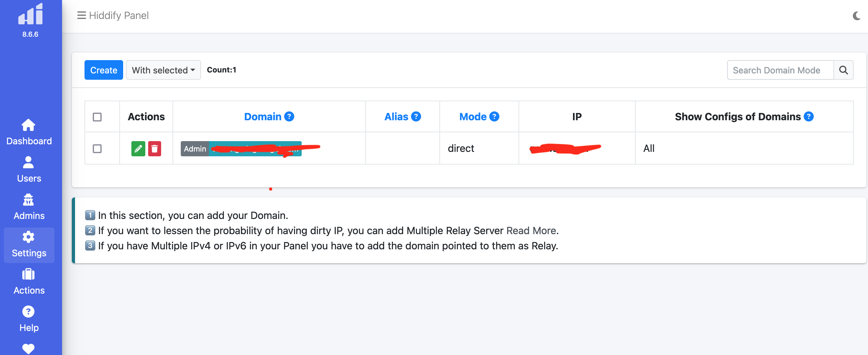Open the 'With selected' dropdown
The image size is (868, 355).
163,70
